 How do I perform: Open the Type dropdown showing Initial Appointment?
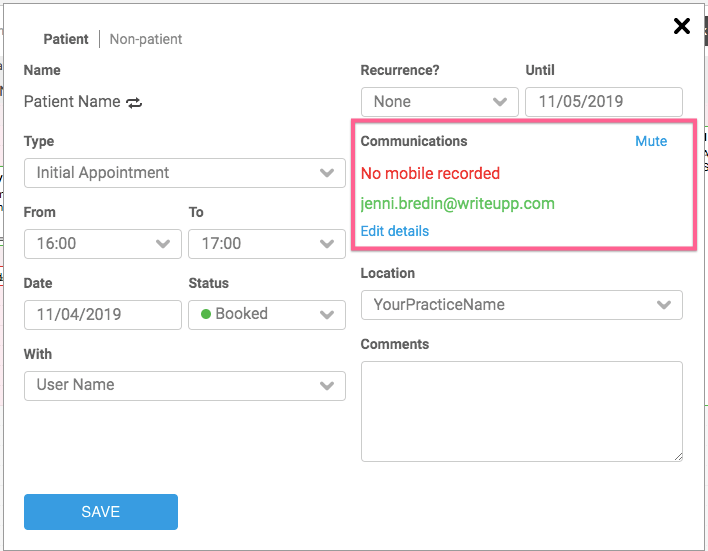(x=185, y=173)
